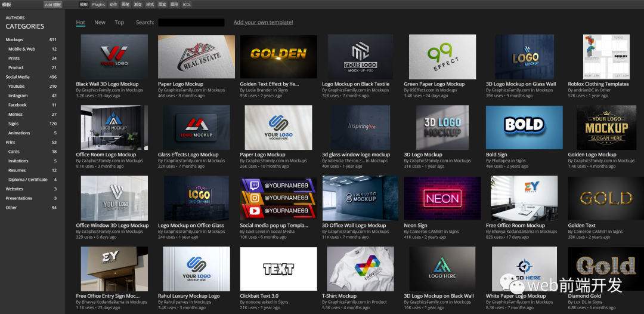Select the Top sorting tab

pyautogui.click(x=119, y=23)
